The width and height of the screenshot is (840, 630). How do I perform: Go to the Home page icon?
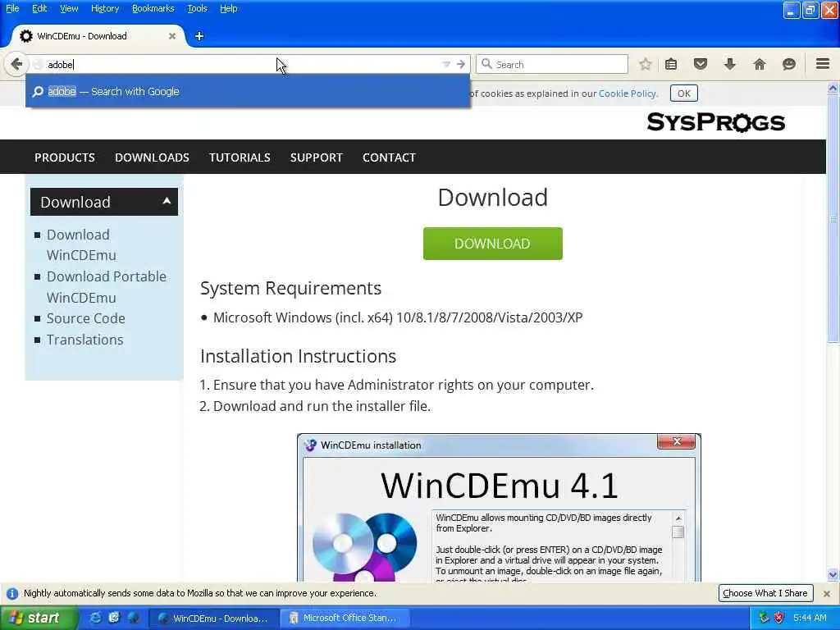pyautogui.click(x=759, y=64)
